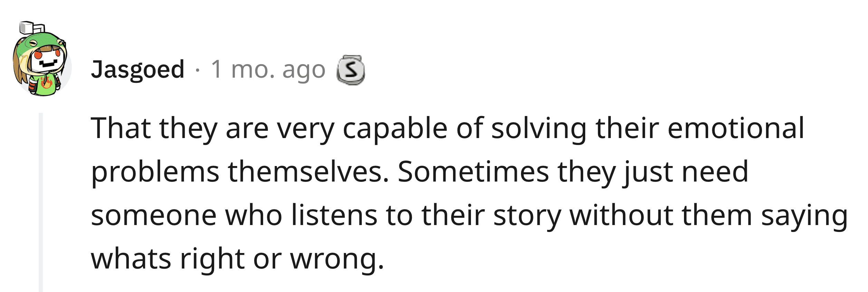
Task: Click the word "listens" in the comment
Action: (334, 215)
